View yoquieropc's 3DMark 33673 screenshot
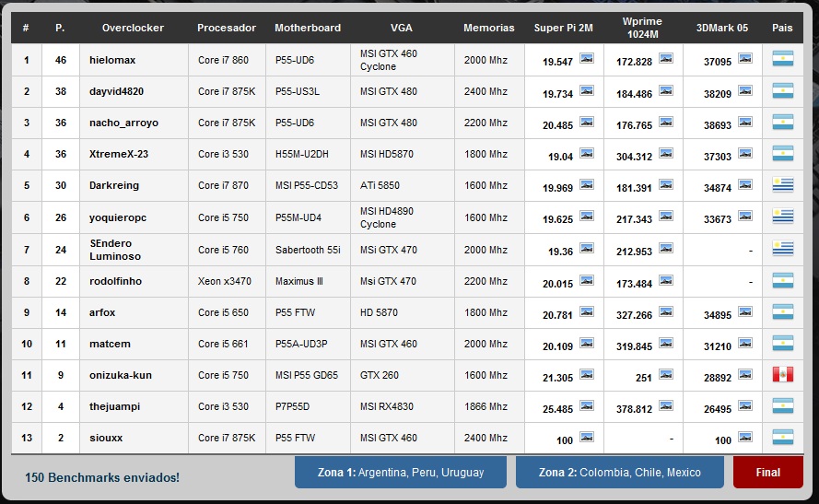This screenshot has height=504, width=819. pyautogui.click(x=744, y=217)
